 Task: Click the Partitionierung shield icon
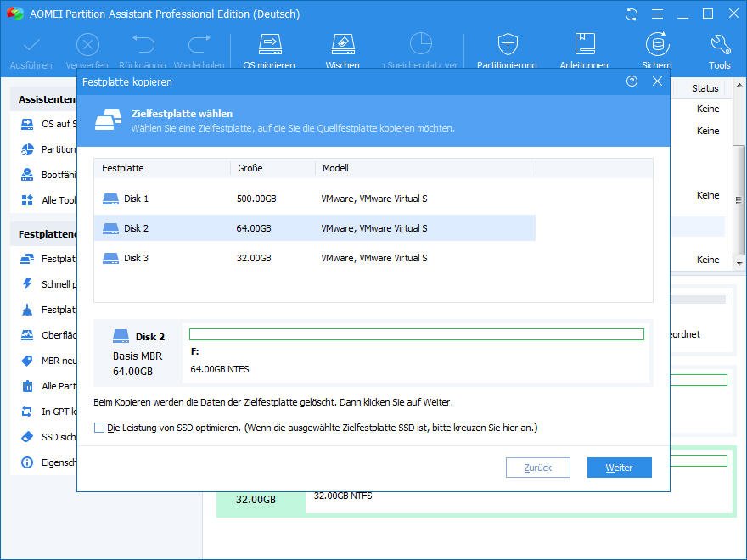(x=507, y=44)
